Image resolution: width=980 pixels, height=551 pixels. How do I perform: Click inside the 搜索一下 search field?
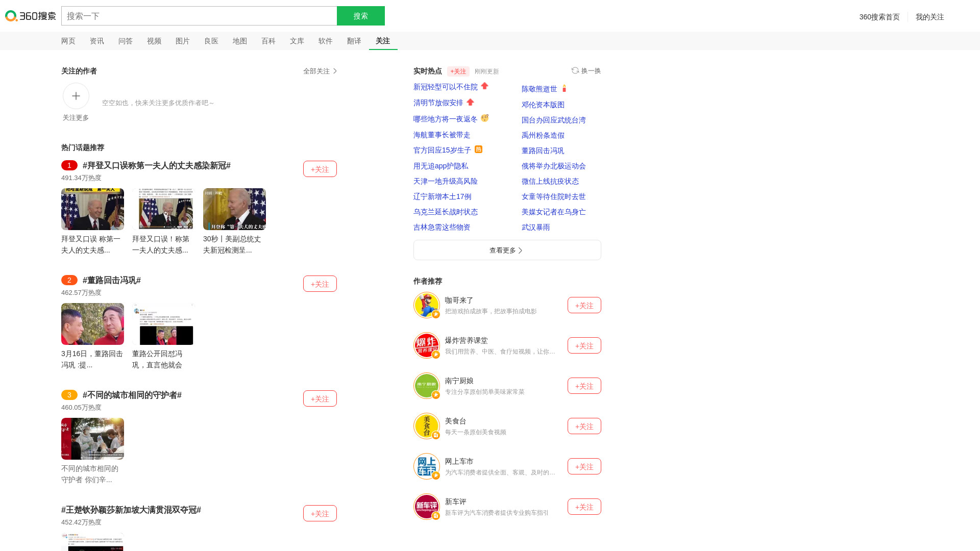tap(199, 16)
